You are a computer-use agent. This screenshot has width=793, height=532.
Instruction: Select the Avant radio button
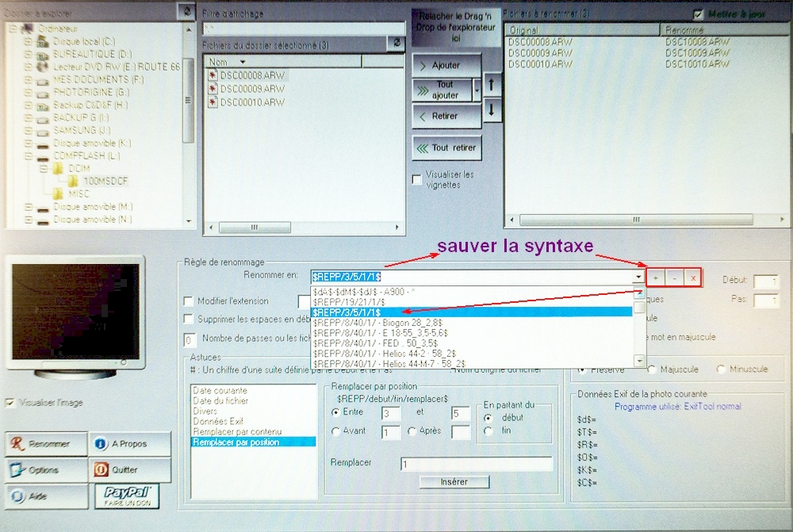point(336,432)
